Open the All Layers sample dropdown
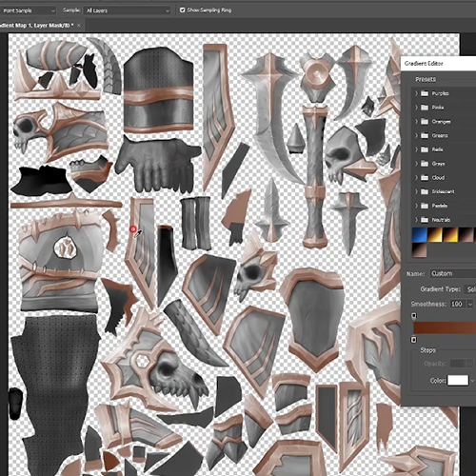The image size is (476, 476). tap(127, 10)
